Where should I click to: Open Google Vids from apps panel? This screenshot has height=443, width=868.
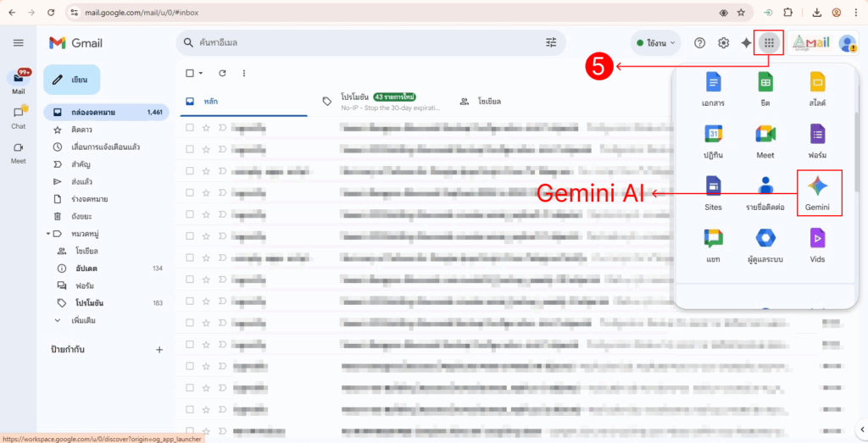(817, 244)
